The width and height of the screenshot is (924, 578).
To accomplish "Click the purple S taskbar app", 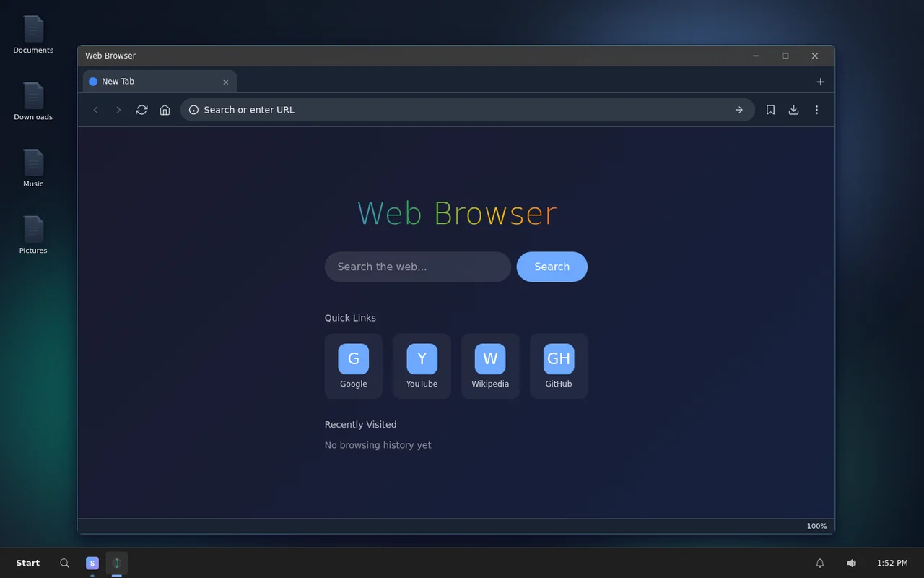I will (92, 563).
